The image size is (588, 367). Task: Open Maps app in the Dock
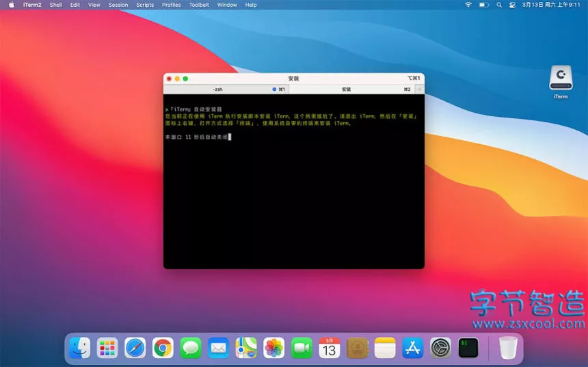click(246, 348)
